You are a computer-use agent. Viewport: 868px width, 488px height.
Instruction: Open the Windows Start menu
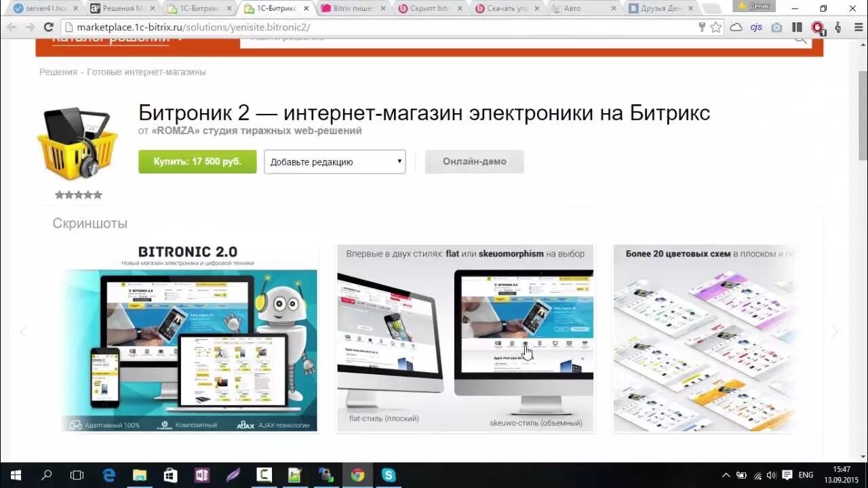pos(16,475)
